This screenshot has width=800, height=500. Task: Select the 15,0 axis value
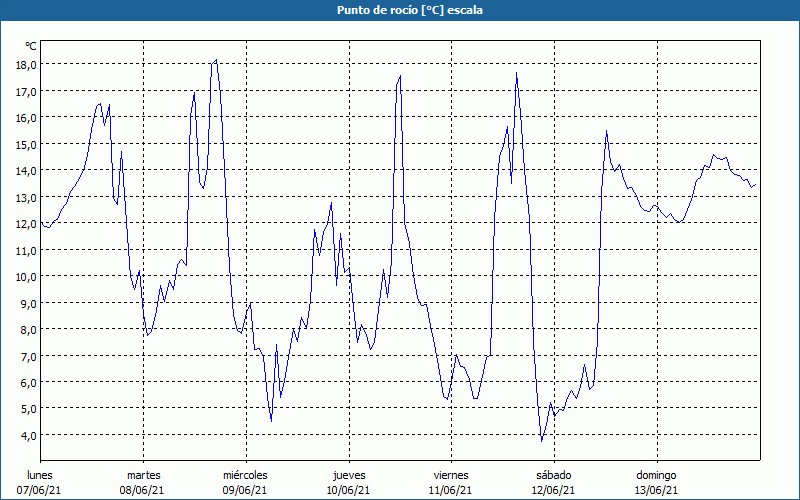(27, 144)
